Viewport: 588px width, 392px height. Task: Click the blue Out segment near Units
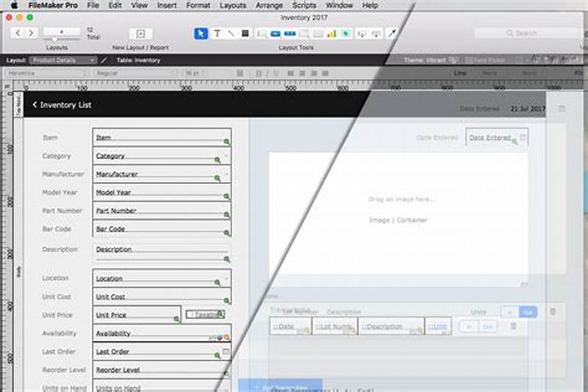[x=528, y=312]
